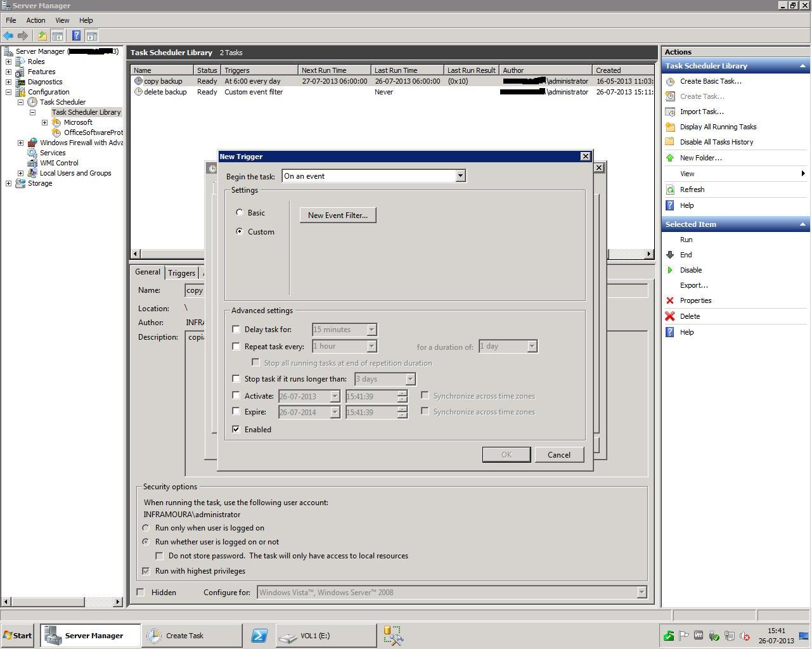The height and width of the screenshot is (649, 812).
Task: Open the Action menu
Action: pyautogui.click(x=35, y=20)
